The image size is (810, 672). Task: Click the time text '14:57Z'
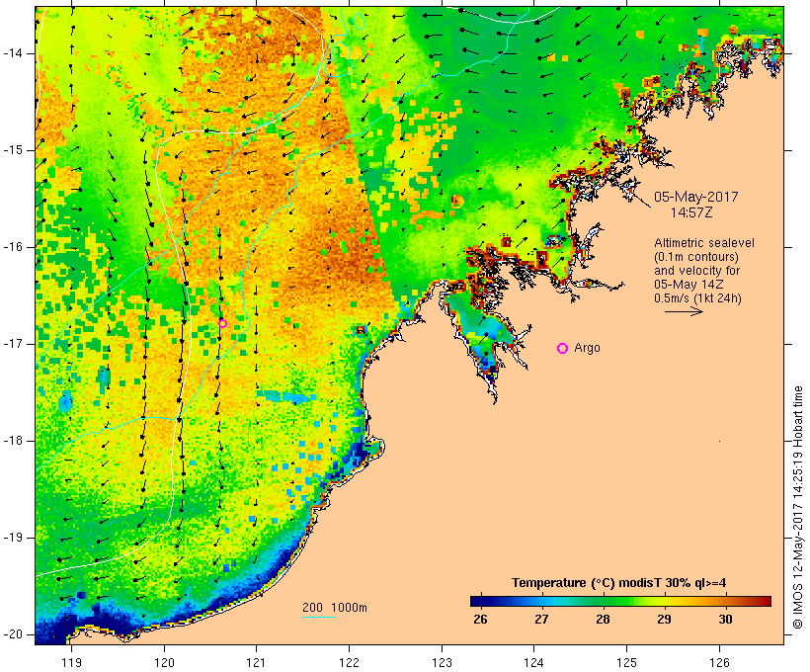(691, 212)
